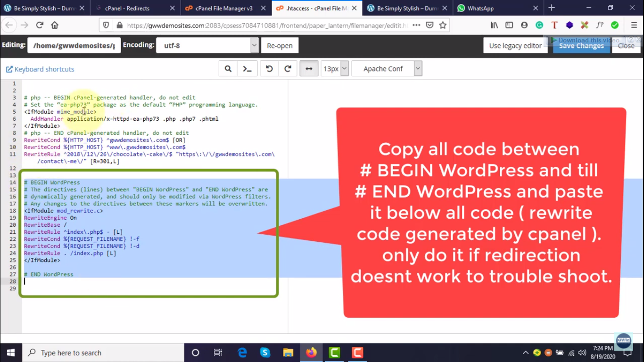Image resolution: width=644 pixels, height=362 pixels.
Task: Toggle the line wrap button
Action: (309, 69)
